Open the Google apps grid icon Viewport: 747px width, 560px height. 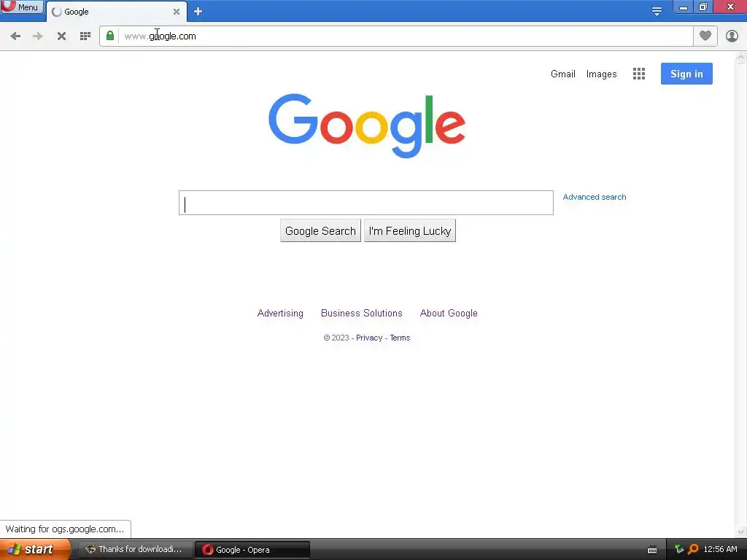pos(639,74)
